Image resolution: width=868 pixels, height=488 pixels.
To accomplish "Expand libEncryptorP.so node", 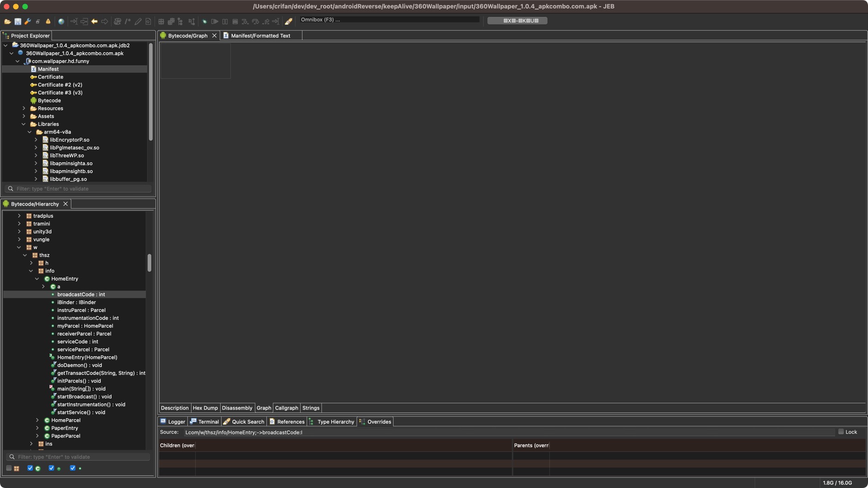I will (36, 140).
